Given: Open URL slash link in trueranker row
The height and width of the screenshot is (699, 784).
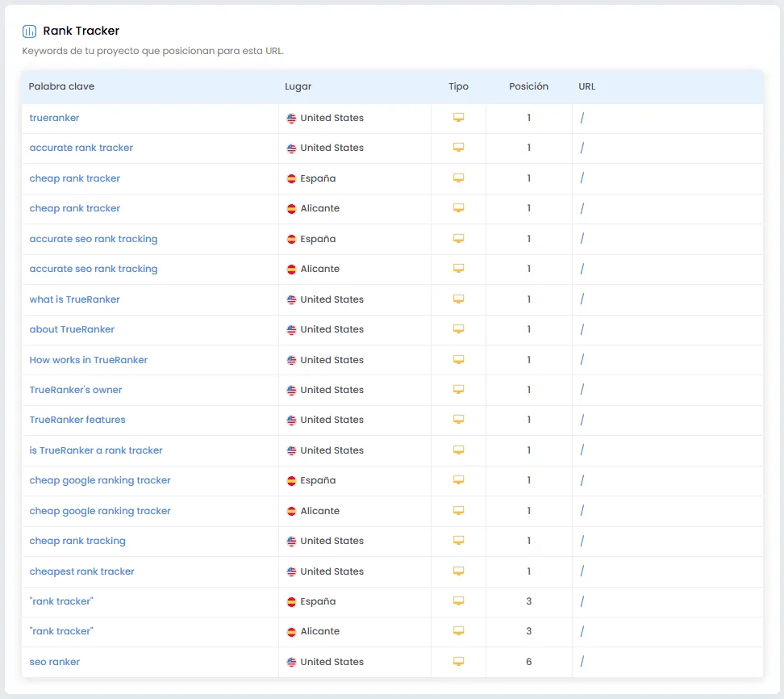Looking at the screenshot, I should tap(582, 118).
